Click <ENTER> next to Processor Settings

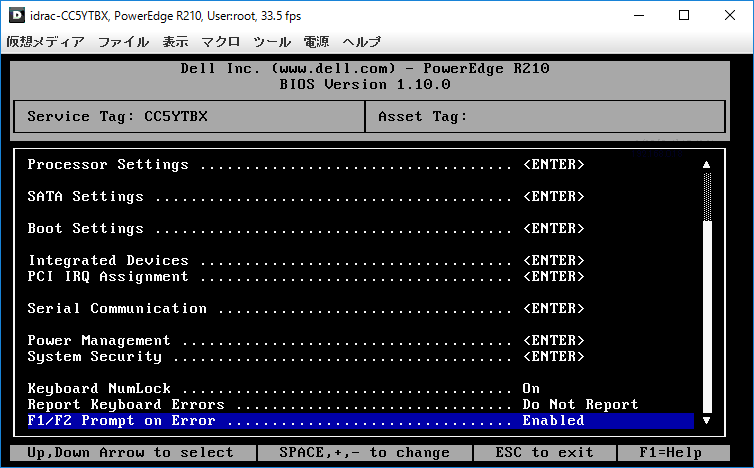[553, 164]
